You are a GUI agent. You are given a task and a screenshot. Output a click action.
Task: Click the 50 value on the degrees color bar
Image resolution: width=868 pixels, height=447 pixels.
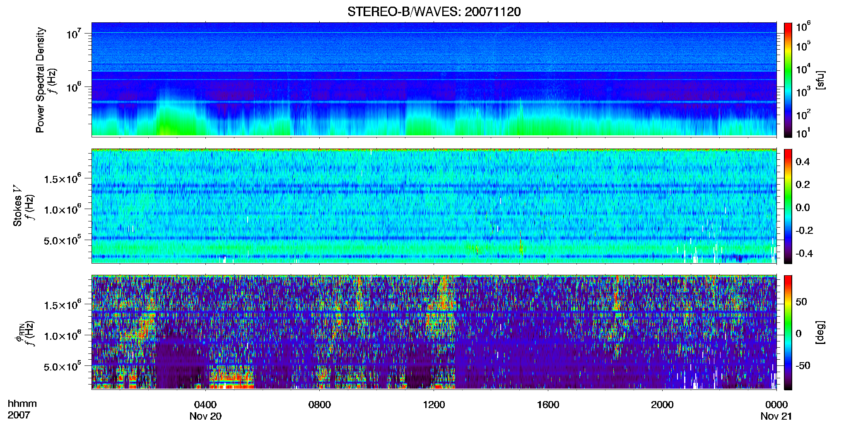pos(801,302)
